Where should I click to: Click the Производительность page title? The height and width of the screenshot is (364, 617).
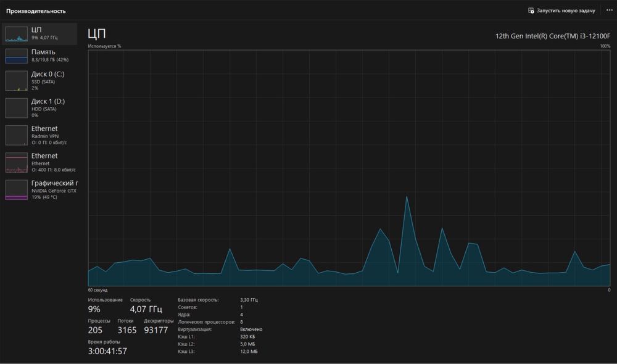[36, 11]
